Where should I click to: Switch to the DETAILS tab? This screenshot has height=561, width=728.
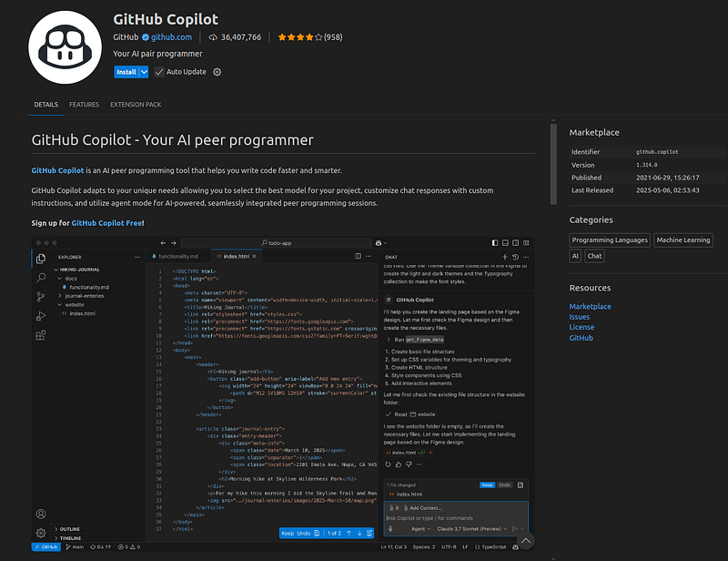point(46,105)
